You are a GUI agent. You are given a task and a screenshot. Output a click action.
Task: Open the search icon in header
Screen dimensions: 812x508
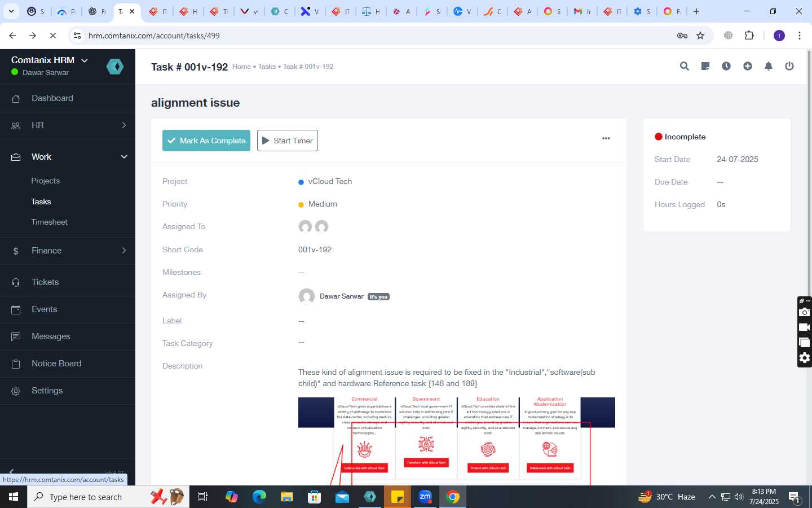(x=684, y=66)
